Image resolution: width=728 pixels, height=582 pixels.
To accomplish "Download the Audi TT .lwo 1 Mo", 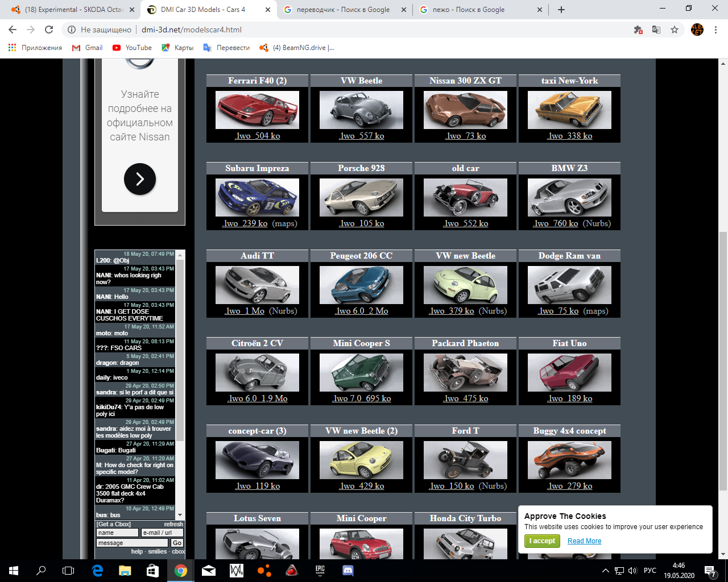I will point(245,311).
